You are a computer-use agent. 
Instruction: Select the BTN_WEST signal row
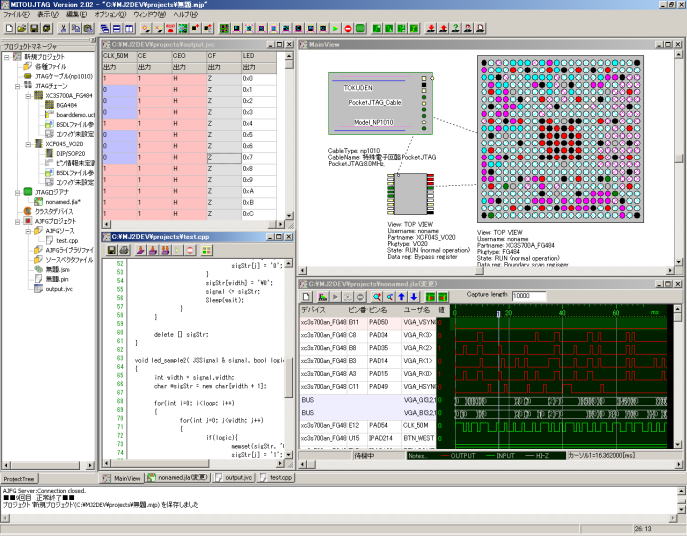[x=368, y=438]
